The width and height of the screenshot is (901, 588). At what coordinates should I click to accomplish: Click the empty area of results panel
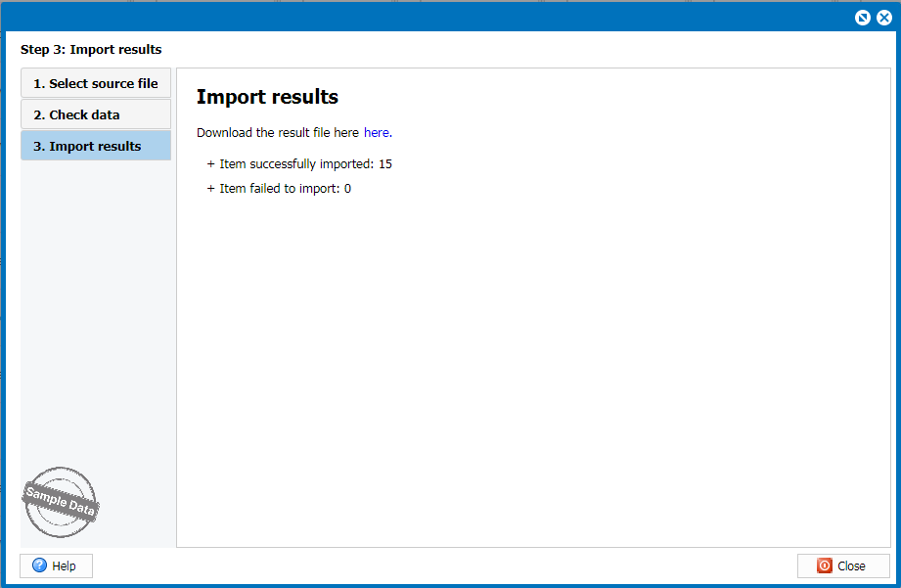pyautogui.click(x=533, y=372)
